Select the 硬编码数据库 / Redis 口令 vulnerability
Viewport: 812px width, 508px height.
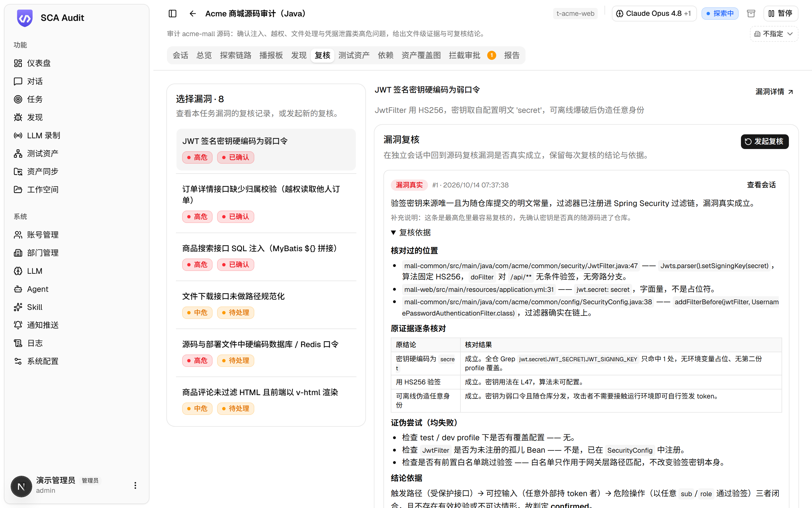[266, 353]
